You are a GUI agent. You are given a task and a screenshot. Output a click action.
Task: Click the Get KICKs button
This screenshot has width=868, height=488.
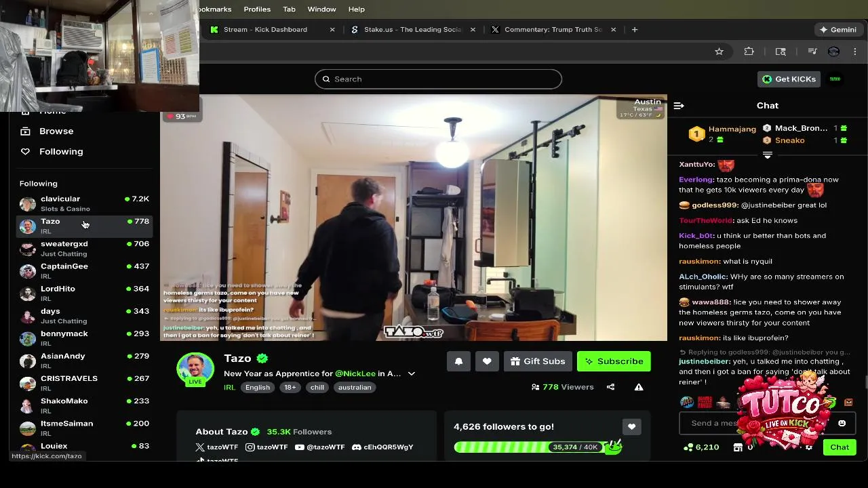click(789, 79)
